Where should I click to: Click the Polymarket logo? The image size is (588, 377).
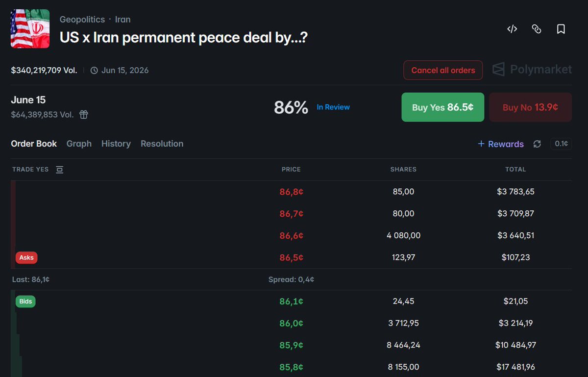pos(532,70)
